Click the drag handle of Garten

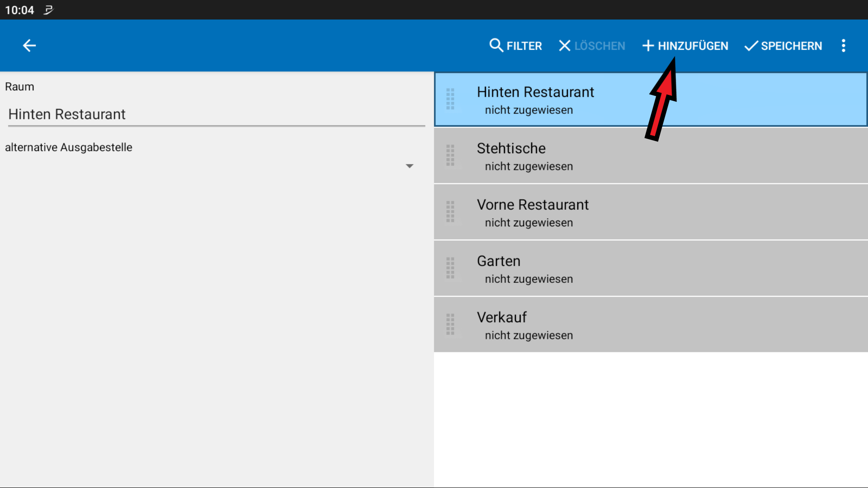coord(450,267)
